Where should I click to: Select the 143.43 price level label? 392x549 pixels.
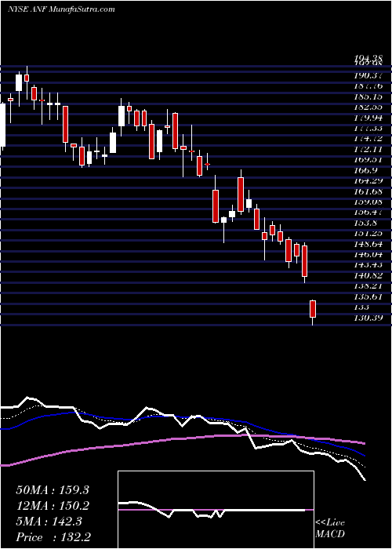point(368,265)
